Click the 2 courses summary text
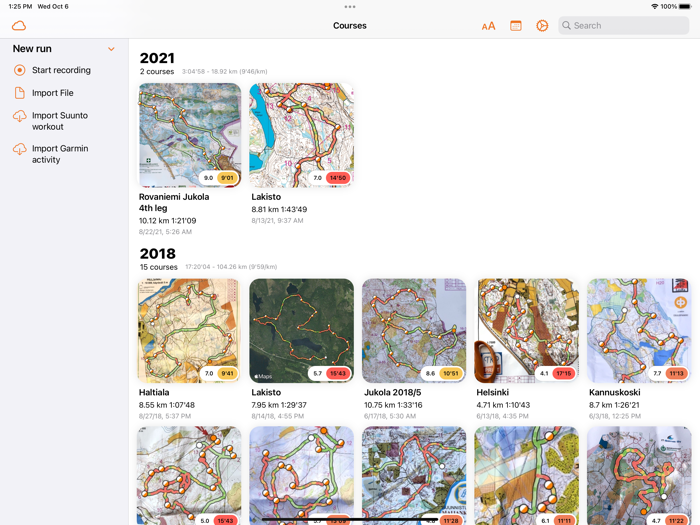The width and height of the screenshot is (700, 525). pos(157,71)
